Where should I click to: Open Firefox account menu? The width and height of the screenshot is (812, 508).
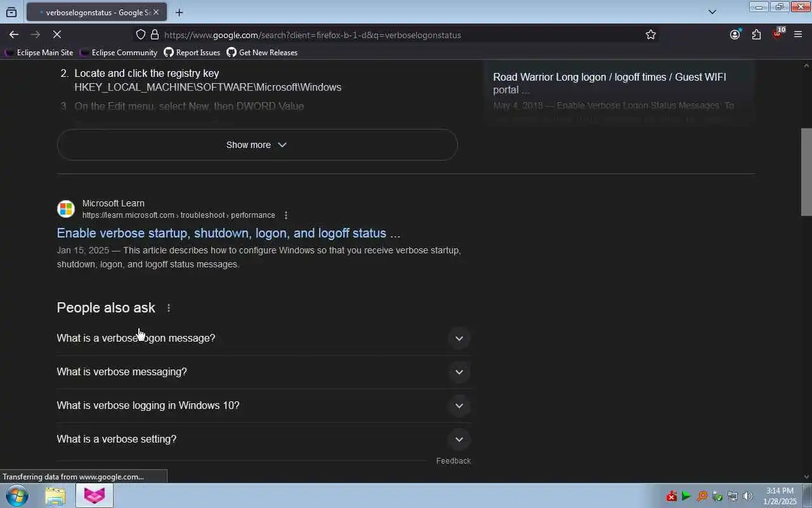[x=735, y=35]
